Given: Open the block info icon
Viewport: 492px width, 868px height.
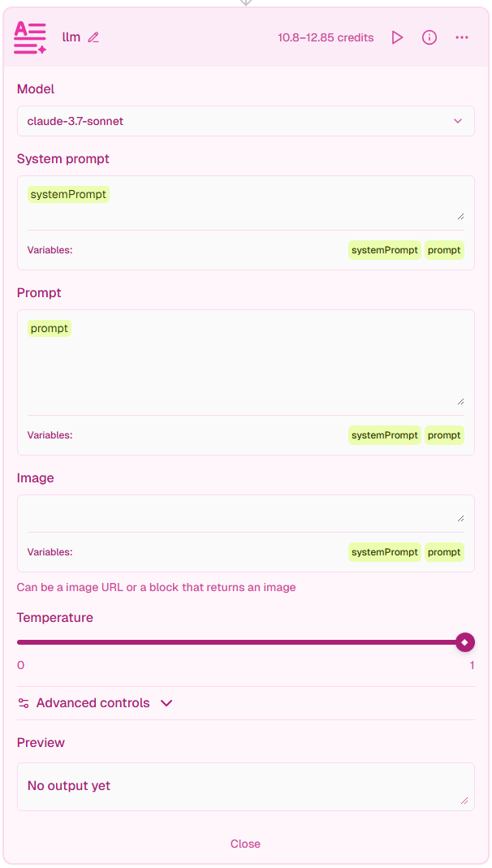Looking at the screenshot, I should [429, 37].
